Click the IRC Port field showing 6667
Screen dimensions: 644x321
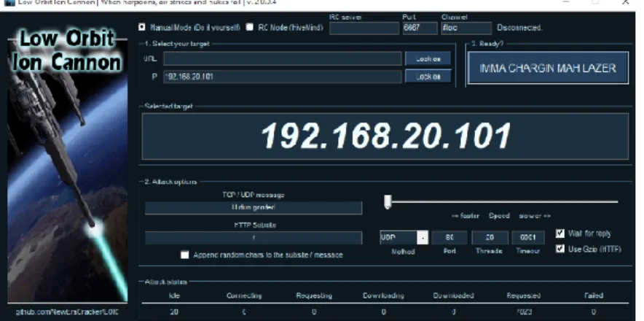click(x=420, y=28)
